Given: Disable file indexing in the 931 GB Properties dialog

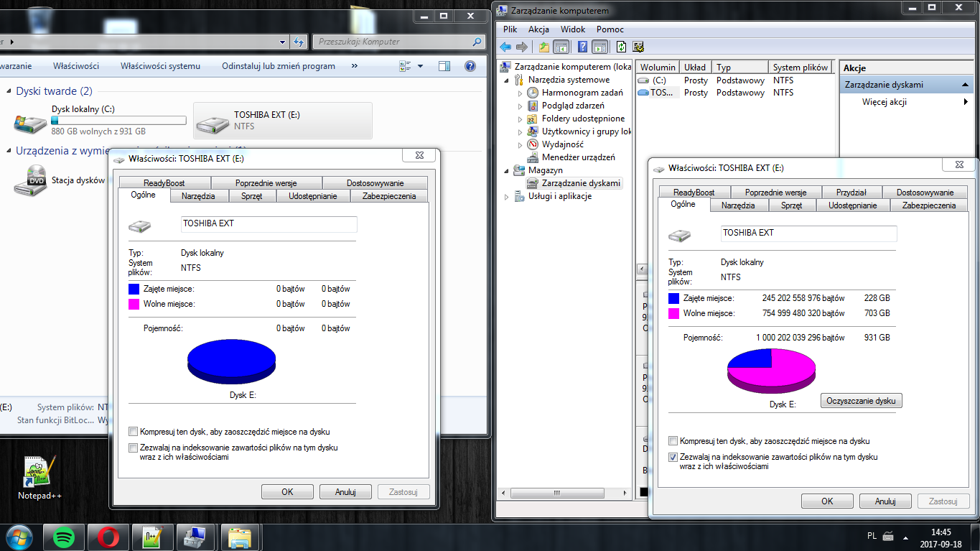Looking at the screenshot, I should [x=673, y=457].
